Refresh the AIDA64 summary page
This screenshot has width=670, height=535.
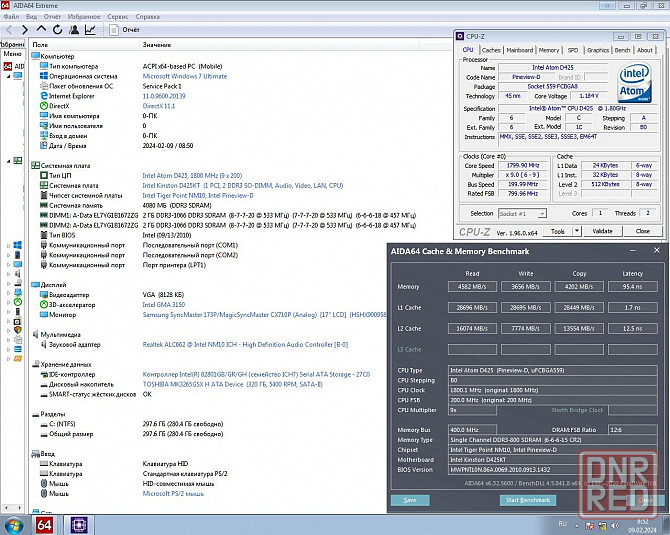(55, 30)
